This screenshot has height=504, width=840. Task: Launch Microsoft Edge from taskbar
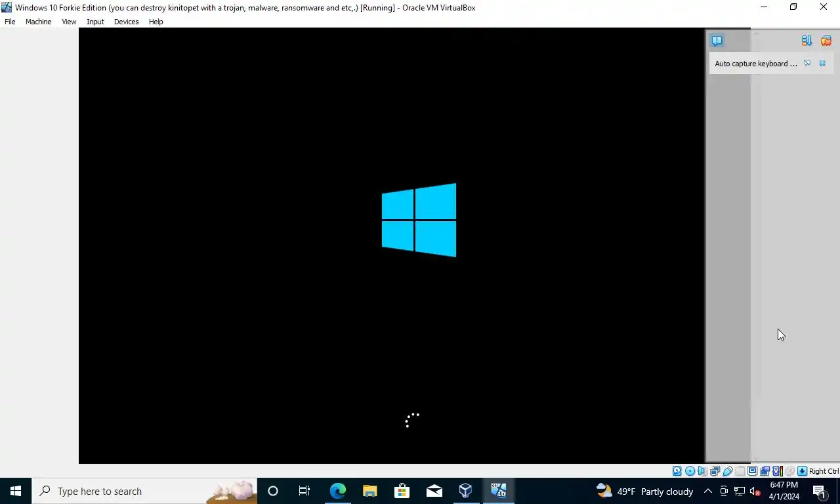[337, 491]
